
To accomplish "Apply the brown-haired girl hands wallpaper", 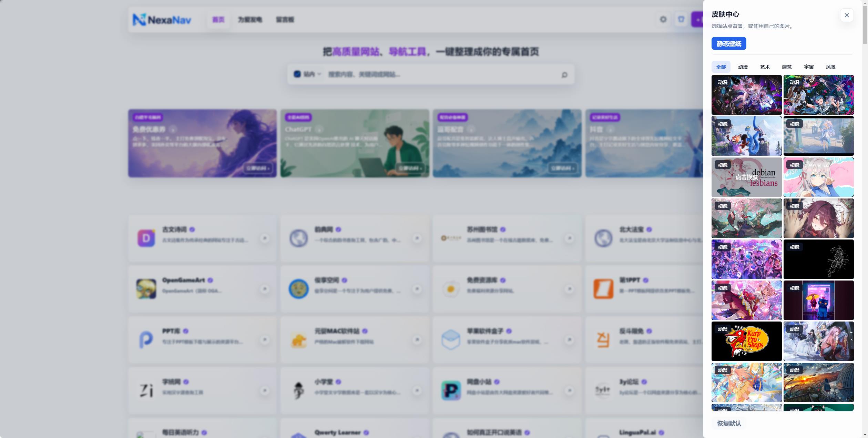I will click(x=819, y=218).
